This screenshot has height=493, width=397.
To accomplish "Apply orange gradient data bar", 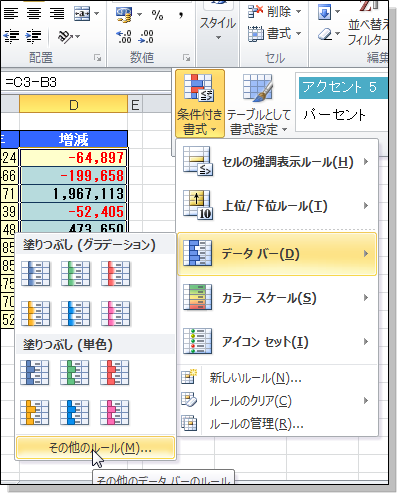I will click(35, 314).
